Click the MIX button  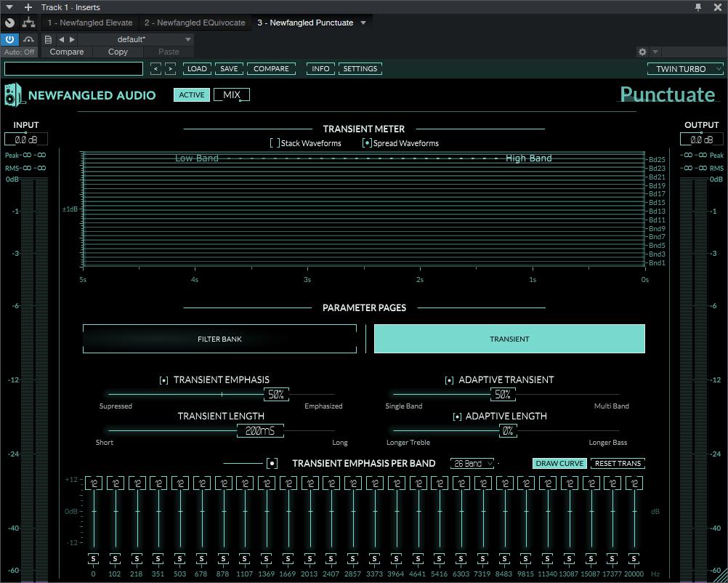(232, 95)
